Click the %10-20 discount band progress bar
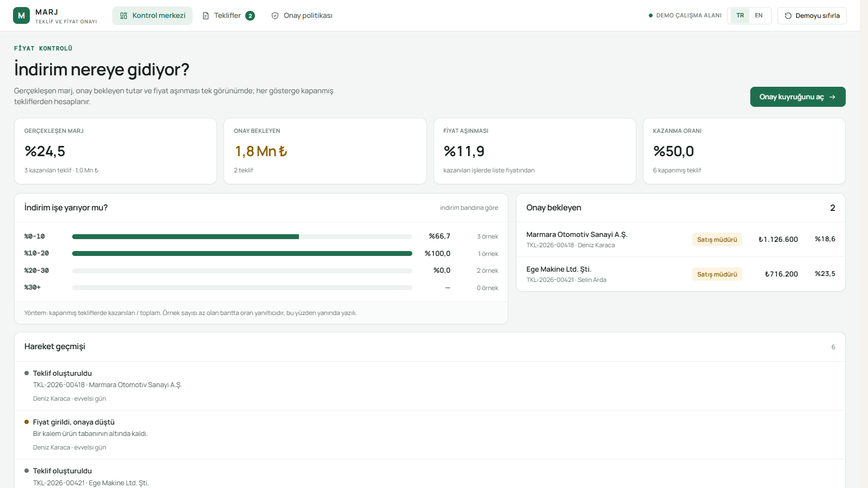This screenshot has width=868, height=488. pos(242,254)
